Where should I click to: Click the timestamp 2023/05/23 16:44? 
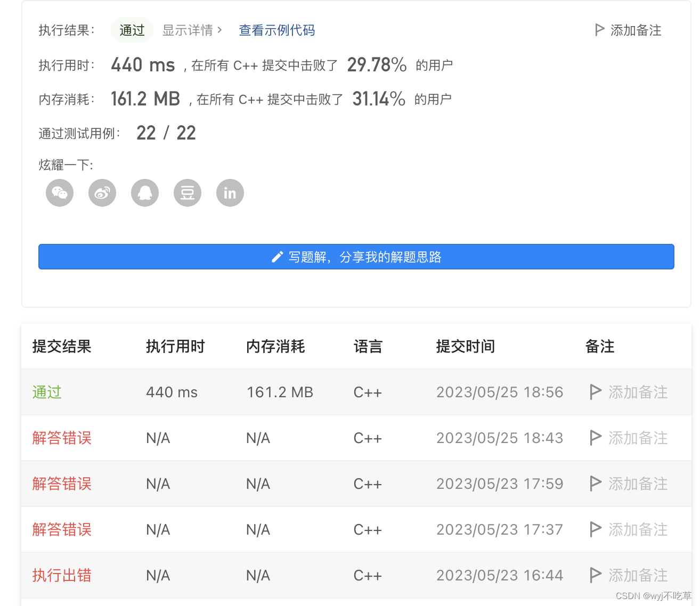(x=500, y=576)
